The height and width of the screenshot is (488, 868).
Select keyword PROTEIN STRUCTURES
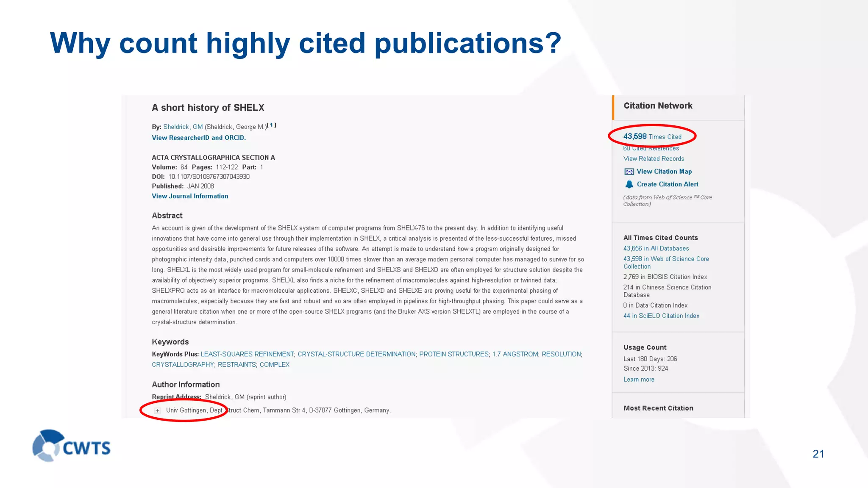click(454, 354)
